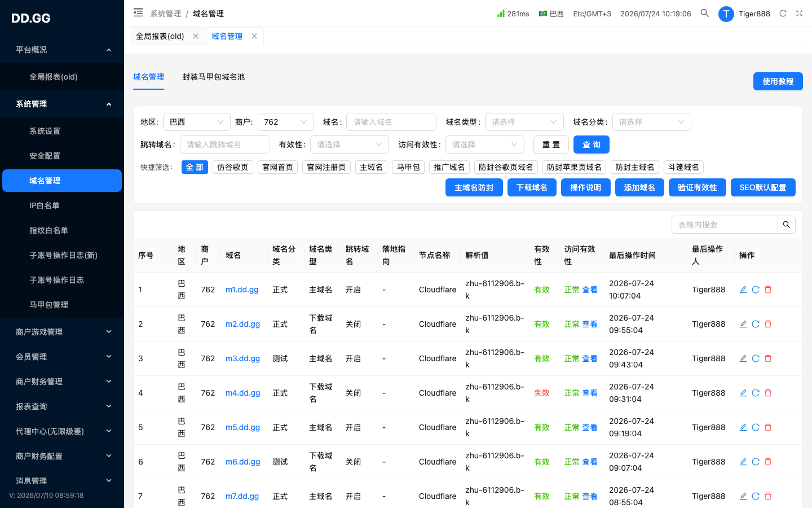Focus the 表格内搜索 table search box

point(725,225)
